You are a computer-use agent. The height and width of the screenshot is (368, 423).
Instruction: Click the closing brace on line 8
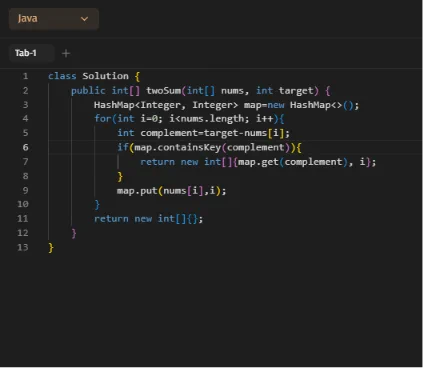pyautogui.click(x=120, y=176)
